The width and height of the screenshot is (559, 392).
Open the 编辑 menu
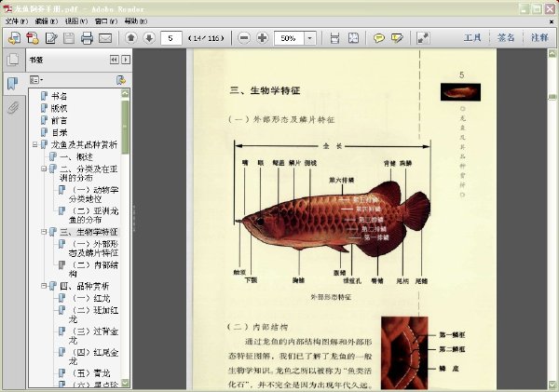point(47,21)
